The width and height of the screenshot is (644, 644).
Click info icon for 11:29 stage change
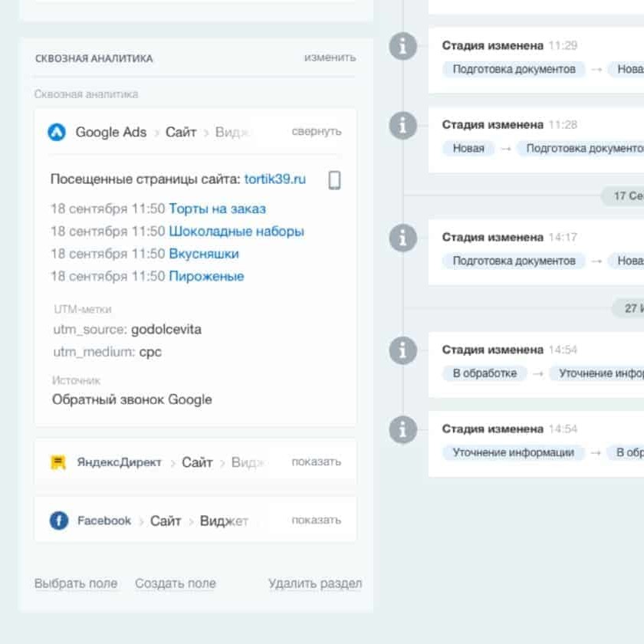(403, 46)
